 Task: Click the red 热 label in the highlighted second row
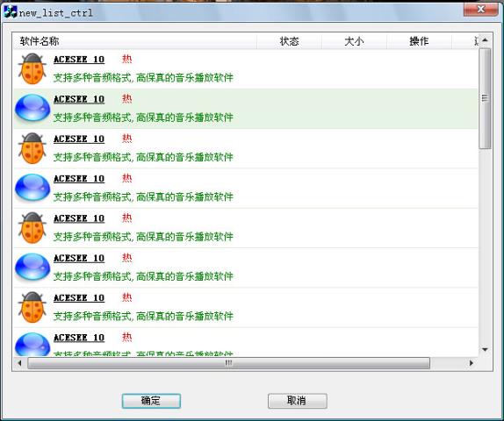(127, 99)
